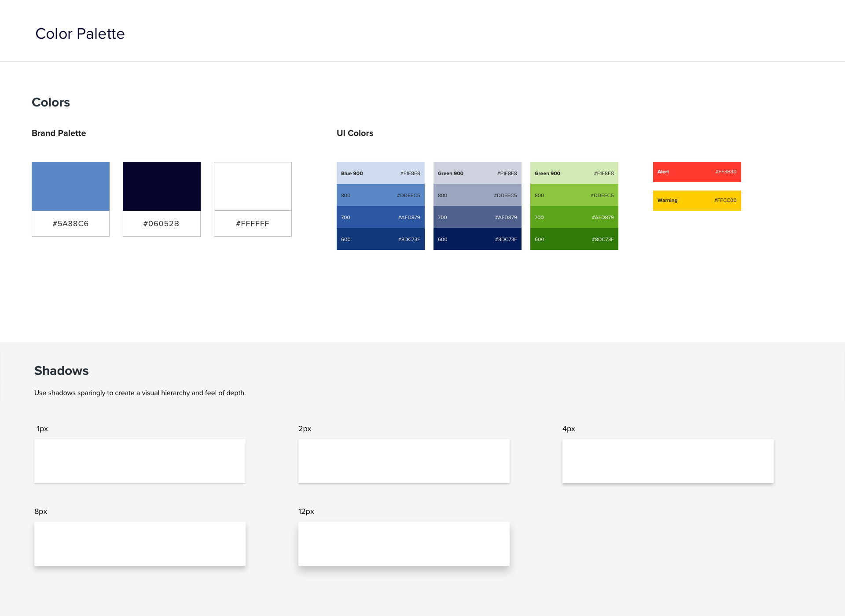
Task: Select the blue 600 shade row
Action: (x=380, y=239)
